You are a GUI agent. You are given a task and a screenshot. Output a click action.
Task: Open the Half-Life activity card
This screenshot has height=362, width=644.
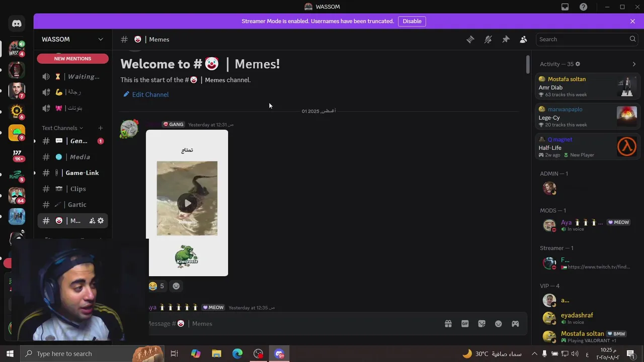click(587, 147)
